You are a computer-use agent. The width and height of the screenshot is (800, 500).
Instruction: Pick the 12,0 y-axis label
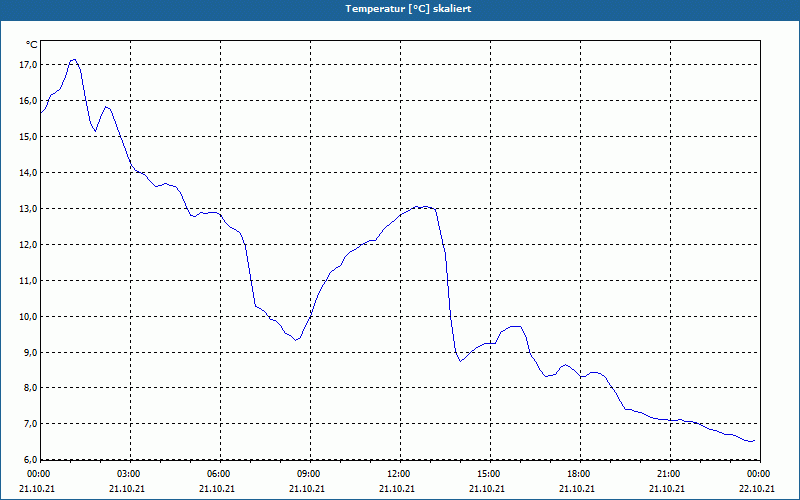coord(29,244)
